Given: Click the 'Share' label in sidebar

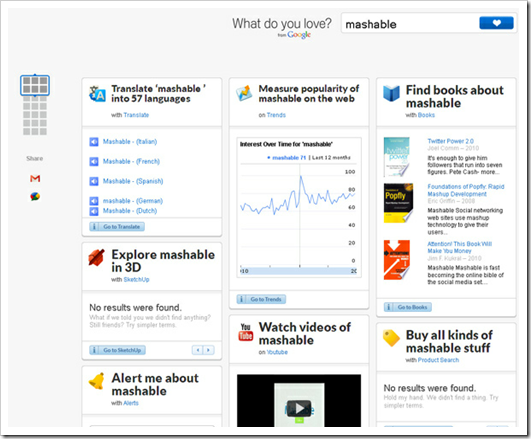Looking at the screenshot, I should [35, 159].
